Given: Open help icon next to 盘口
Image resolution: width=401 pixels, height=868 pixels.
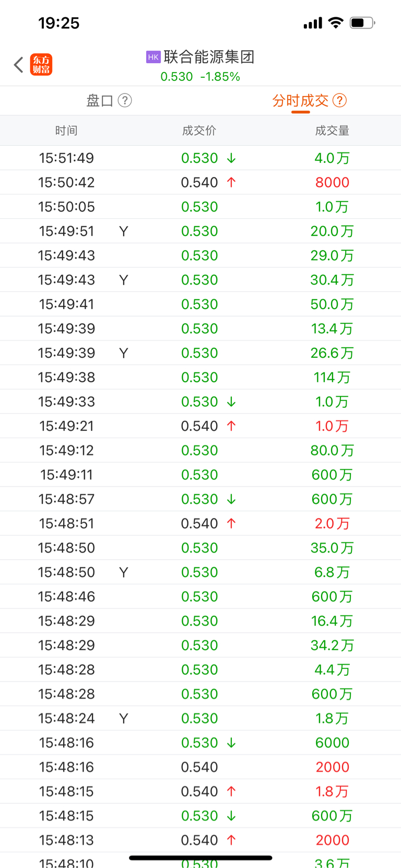Looking at the screenshot, I should point(125,100).
